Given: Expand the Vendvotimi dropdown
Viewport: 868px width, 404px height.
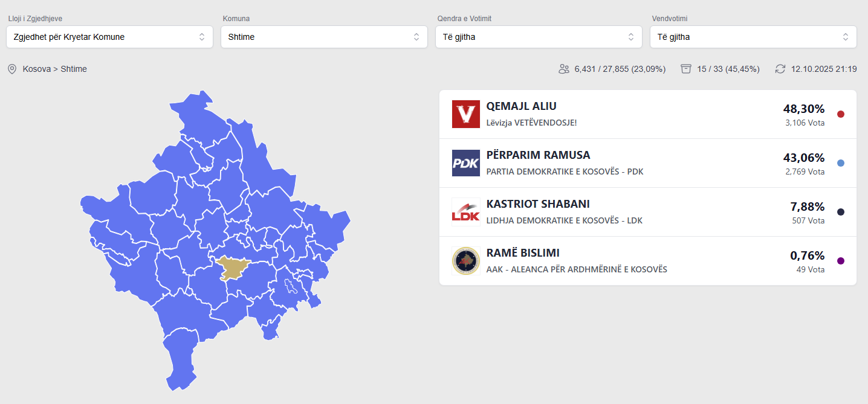Looking at the screenshot, I should coord(753,37).
